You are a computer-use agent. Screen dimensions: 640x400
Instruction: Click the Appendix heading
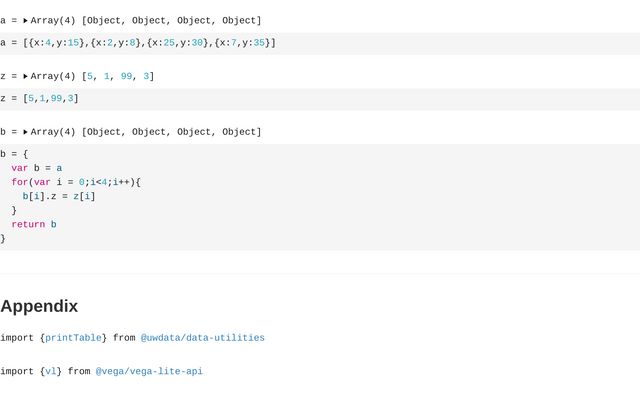39,306
